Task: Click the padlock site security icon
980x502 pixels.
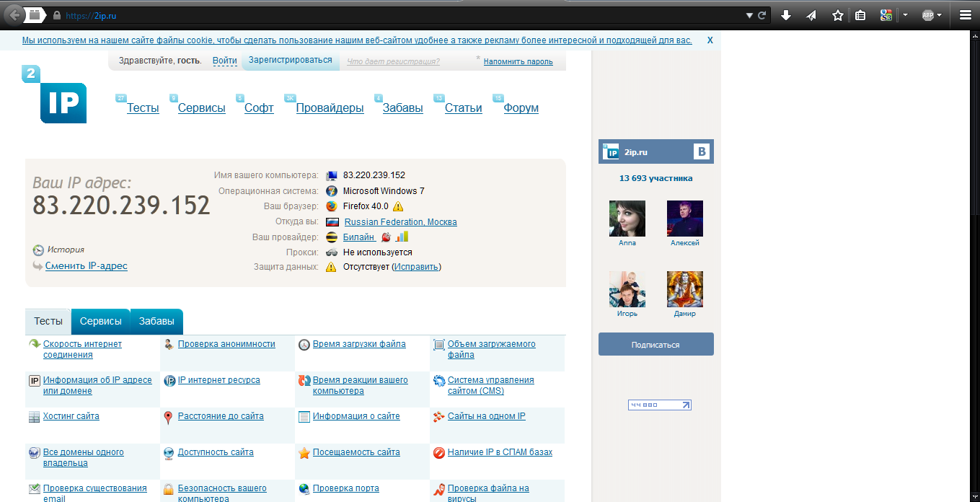Action: [x=56, y=15]
